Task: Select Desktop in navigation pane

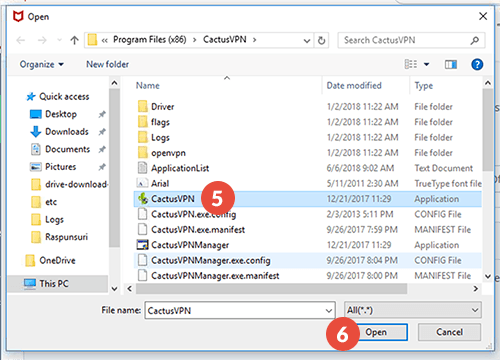Action: 61,114
